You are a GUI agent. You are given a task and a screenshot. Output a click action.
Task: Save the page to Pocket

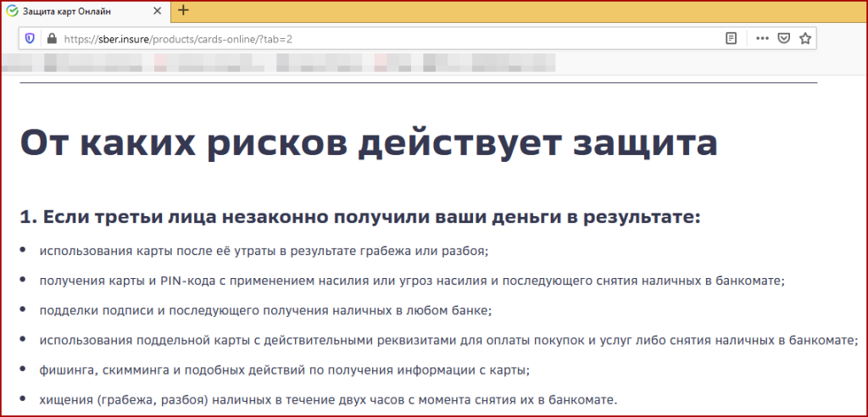[784, 38]
